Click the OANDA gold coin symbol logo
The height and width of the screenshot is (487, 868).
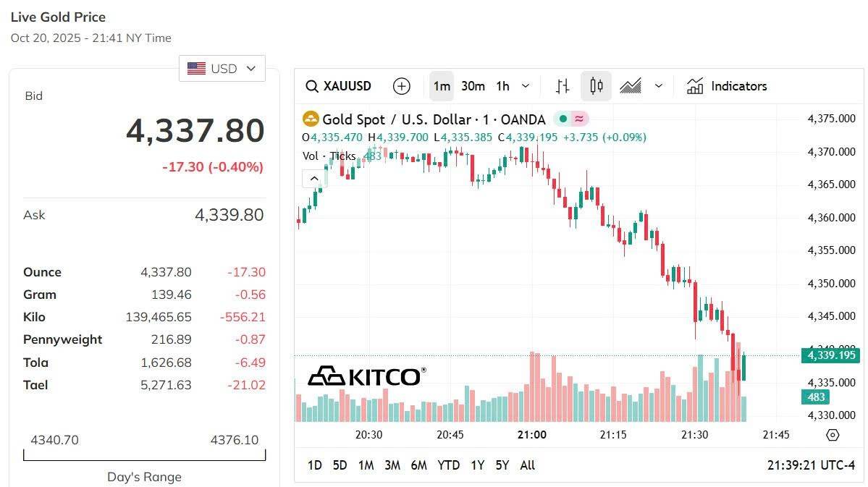311,118
